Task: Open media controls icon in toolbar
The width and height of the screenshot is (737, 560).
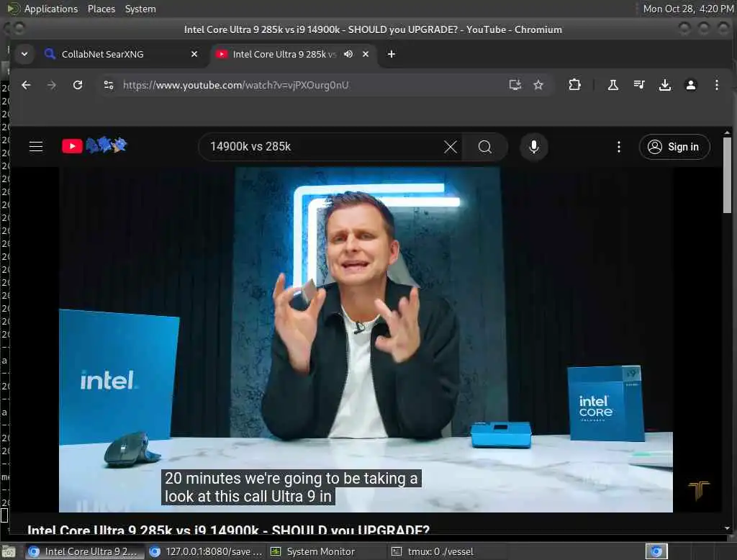Action: coord(639,85)
